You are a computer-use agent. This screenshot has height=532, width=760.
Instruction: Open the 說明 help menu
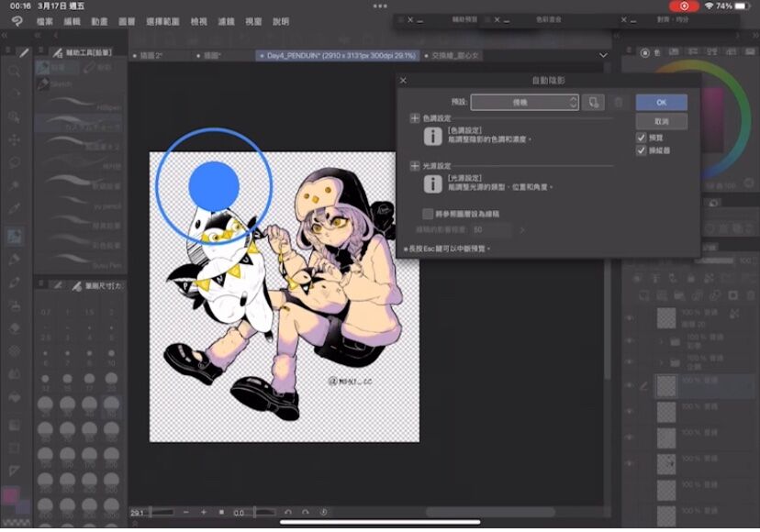(281, 22)
